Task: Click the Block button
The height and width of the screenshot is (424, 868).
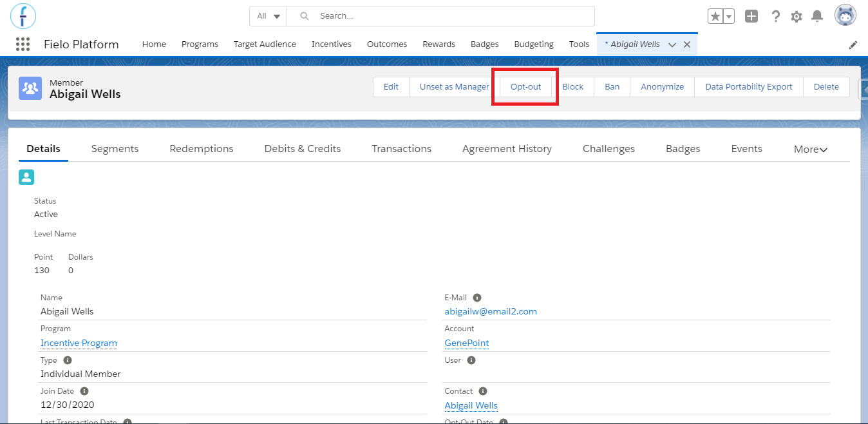Action: point(573,87)
